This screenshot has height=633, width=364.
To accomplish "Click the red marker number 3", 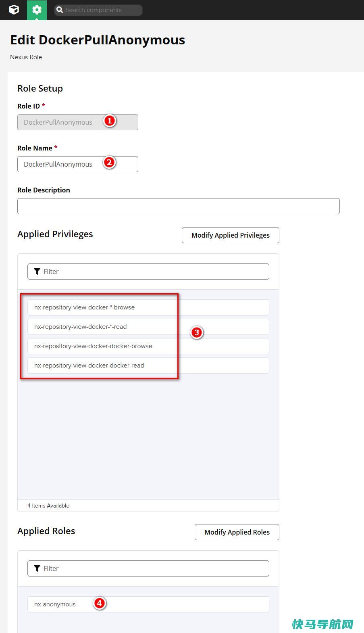I will tap(197, 332).
